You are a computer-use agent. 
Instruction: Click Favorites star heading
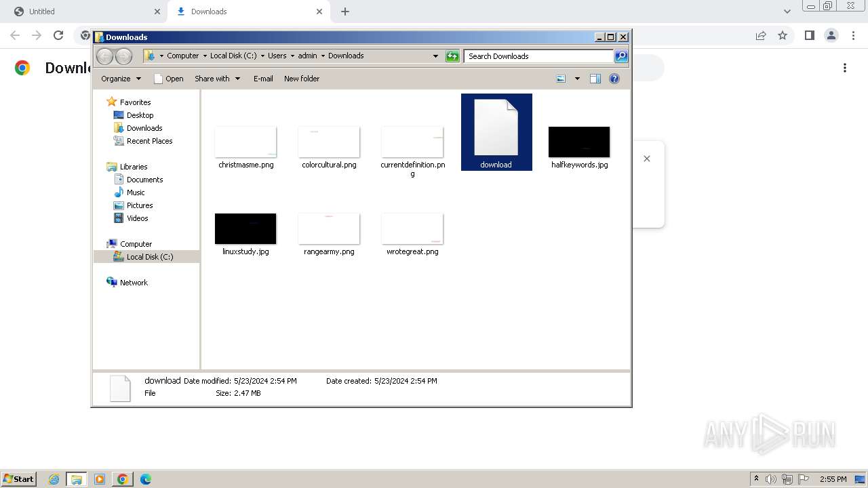[135, 102]
